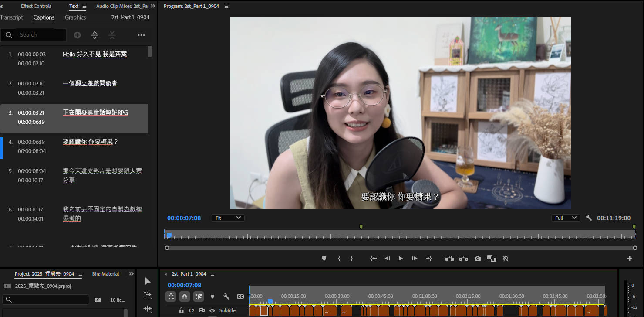Screen dimensions: 644x317
Task: Toggle proxies button in Program monitor
Action: click(x=506, y=259)
